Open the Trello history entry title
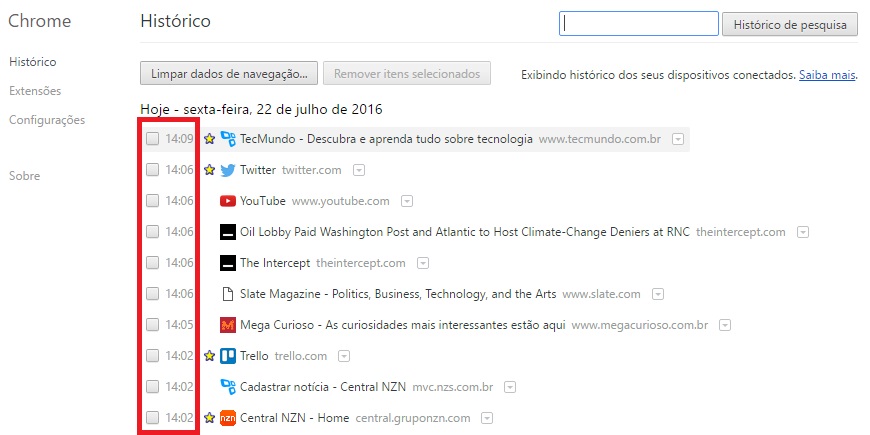 click(x=254, y=356)
